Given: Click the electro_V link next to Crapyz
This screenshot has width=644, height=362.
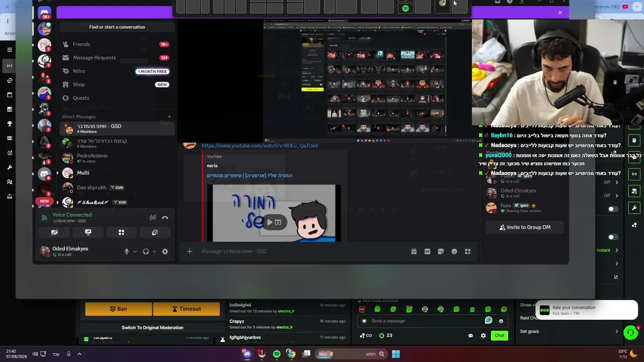Looking at the screenshot, I should (284, 327).
